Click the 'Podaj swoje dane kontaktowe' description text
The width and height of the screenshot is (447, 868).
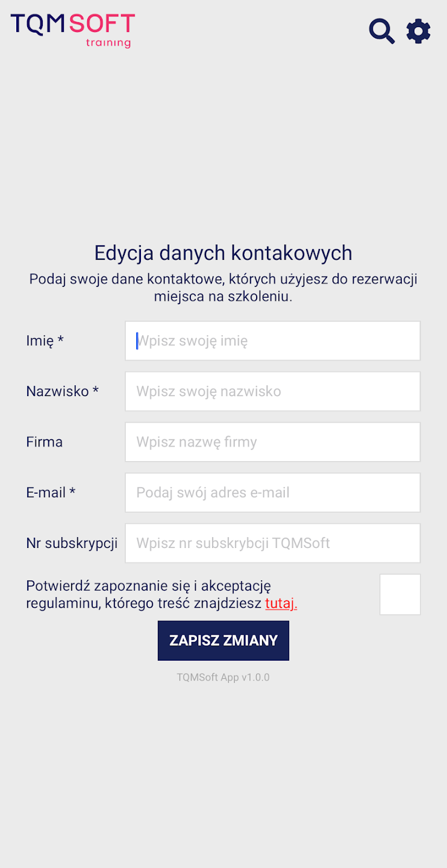(223, 288)
